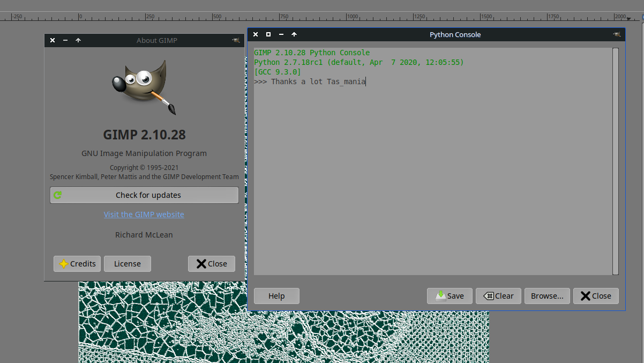Click the green arrow icon on Save button

click(441, 295)
